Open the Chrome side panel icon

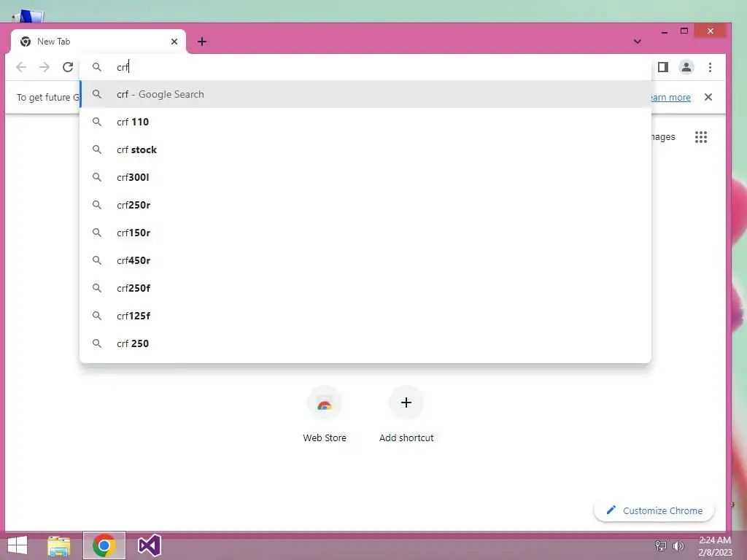coord(662,67)
